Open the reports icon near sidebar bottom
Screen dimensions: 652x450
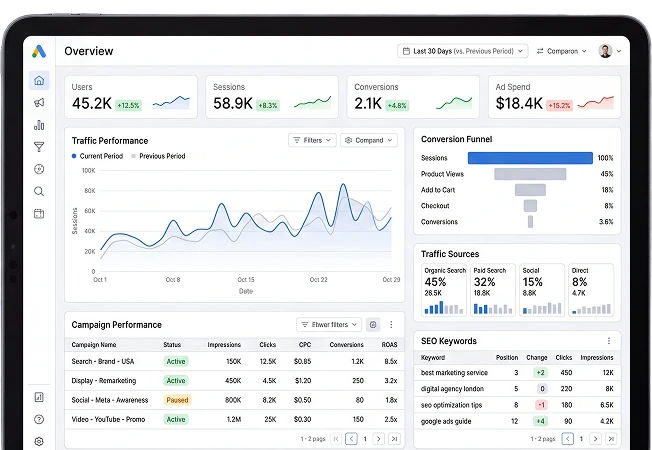click(x=39, y=397)
